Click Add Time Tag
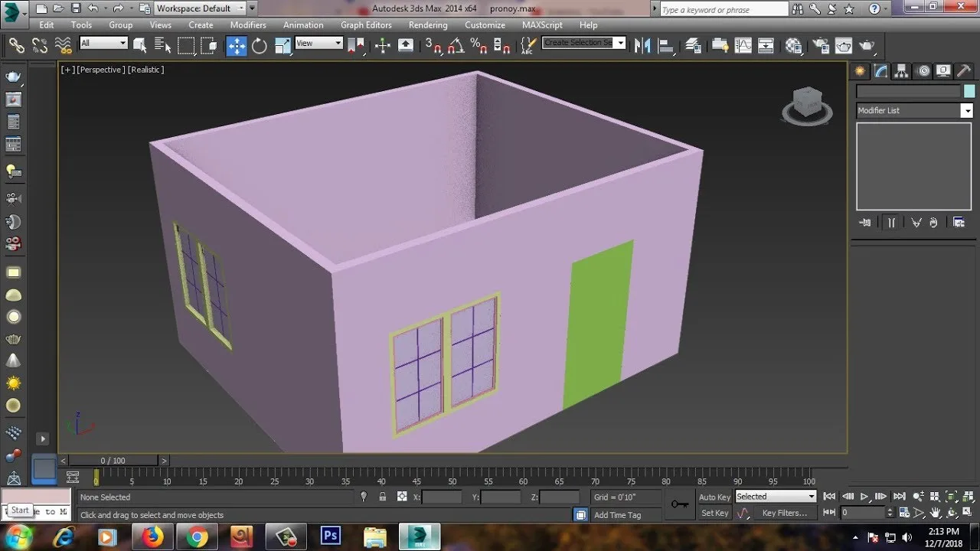This screenshot has width=980, height=551. (617, 515)
